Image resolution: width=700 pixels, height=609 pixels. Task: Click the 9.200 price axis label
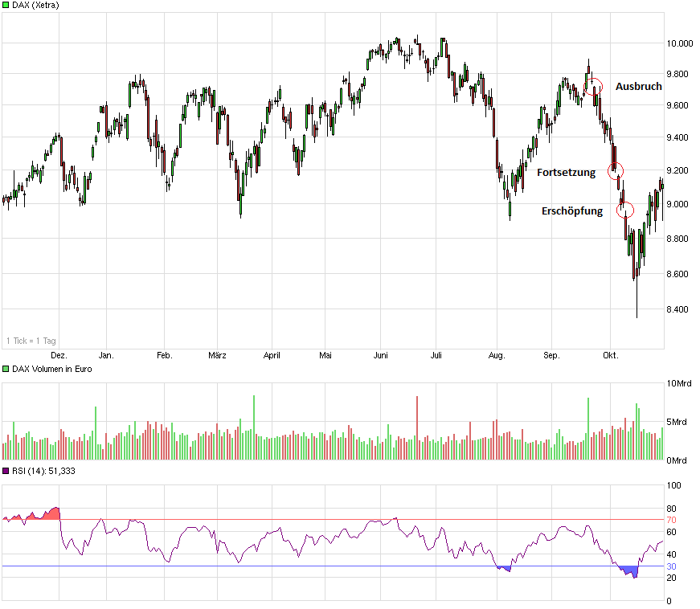[x=677, y=170]
